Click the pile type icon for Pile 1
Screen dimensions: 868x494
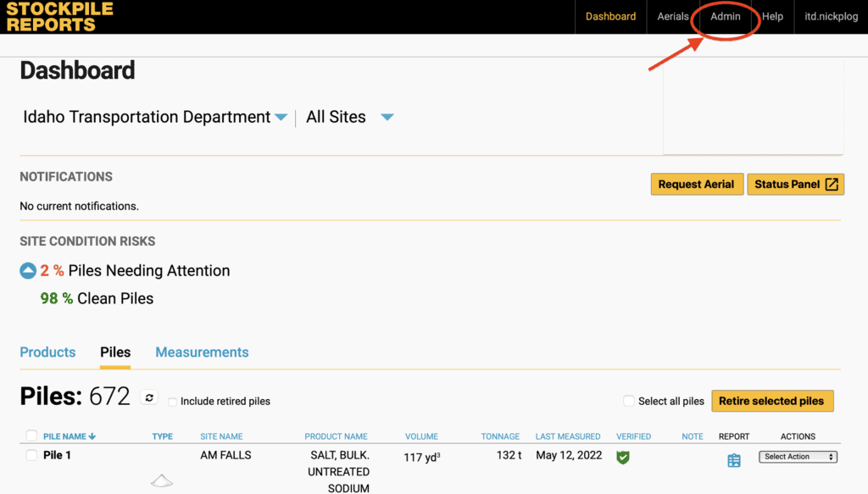tap(162, 480)
